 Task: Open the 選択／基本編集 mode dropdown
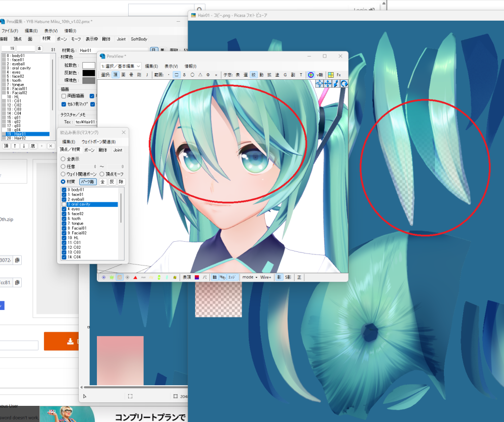coord(121,66)
